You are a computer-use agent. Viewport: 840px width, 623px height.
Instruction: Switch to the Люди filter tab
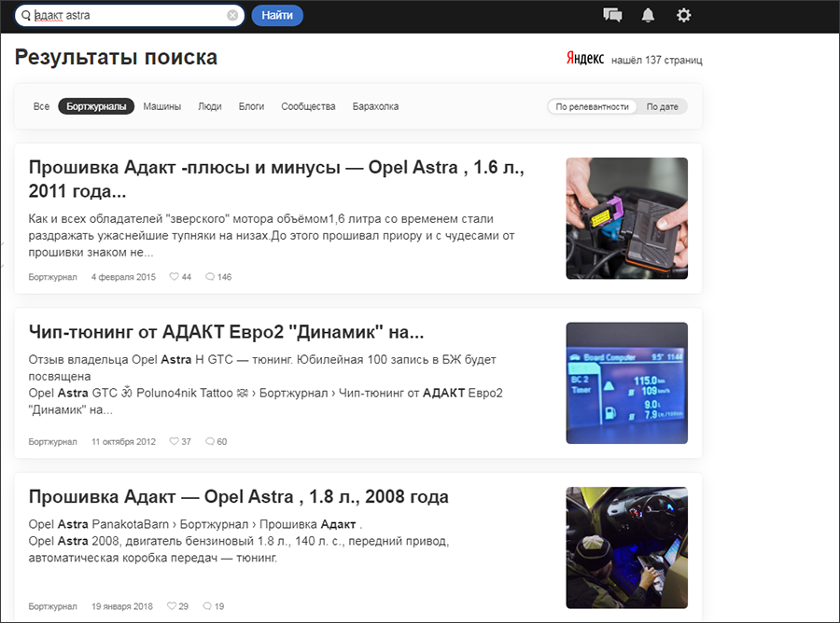click(x=210, y=106)
